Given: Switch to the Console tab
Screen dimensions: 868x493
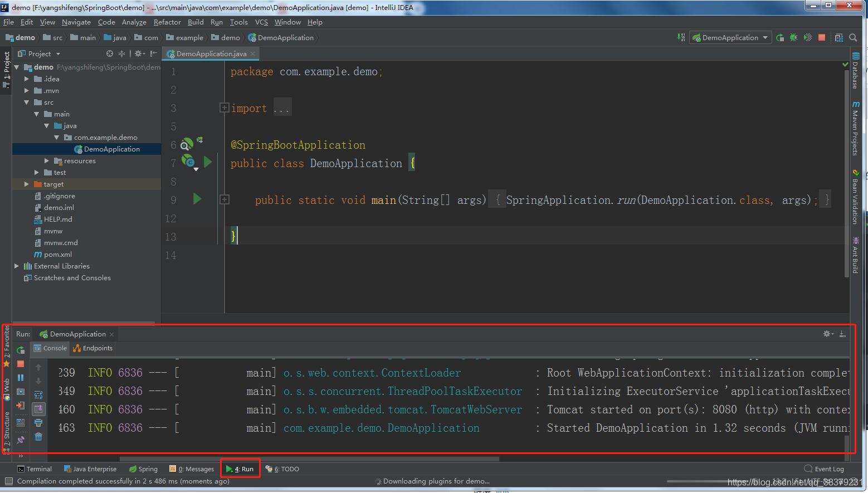Looking at the screenshot, I should (50, 348).
